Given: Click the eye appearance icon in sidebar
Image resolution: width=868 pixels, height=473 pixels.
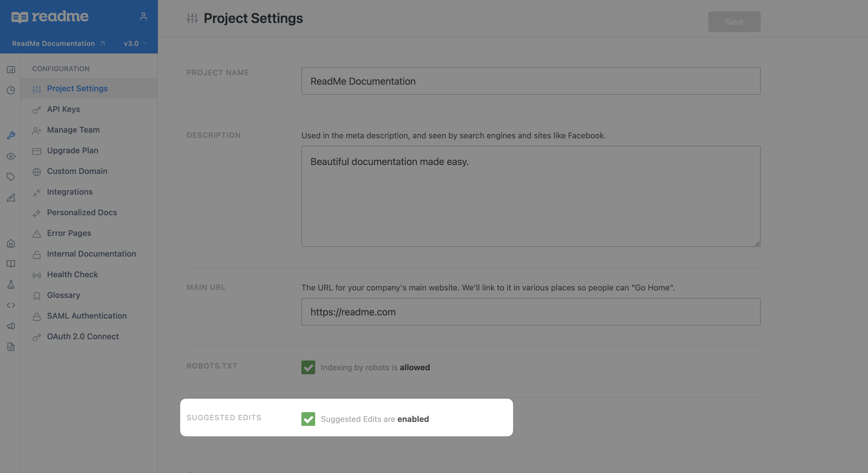Looking at the screenshot, I should coord(11,156).
